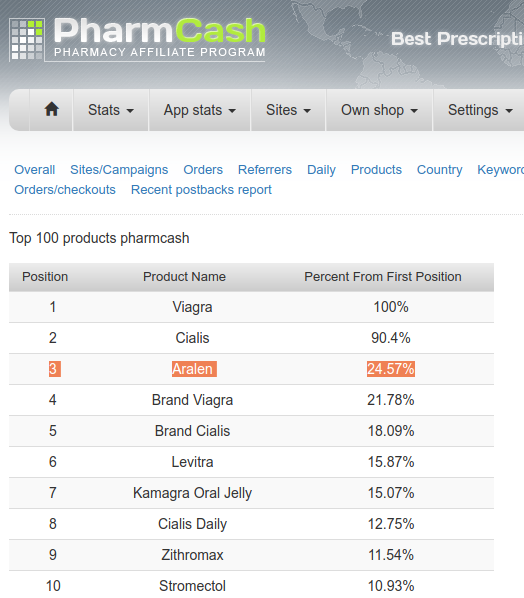524x598 pixels.
Task: Click the Product Name column header
Action: tap(184, 276)
